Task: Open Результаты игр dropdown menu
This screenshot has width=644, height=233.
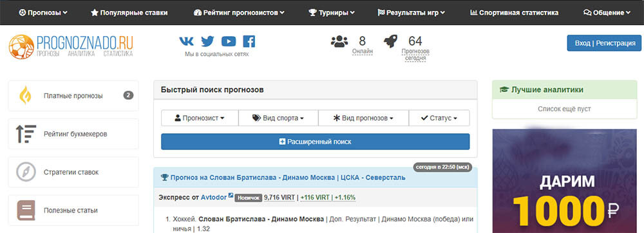Action: [412, 13]
